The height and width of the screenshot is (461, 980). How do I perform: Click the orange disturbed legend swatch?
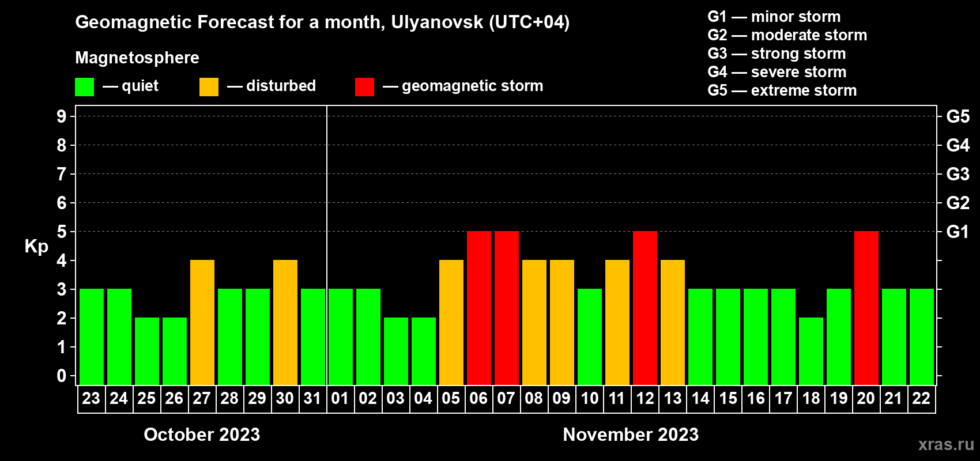[209, 87]
